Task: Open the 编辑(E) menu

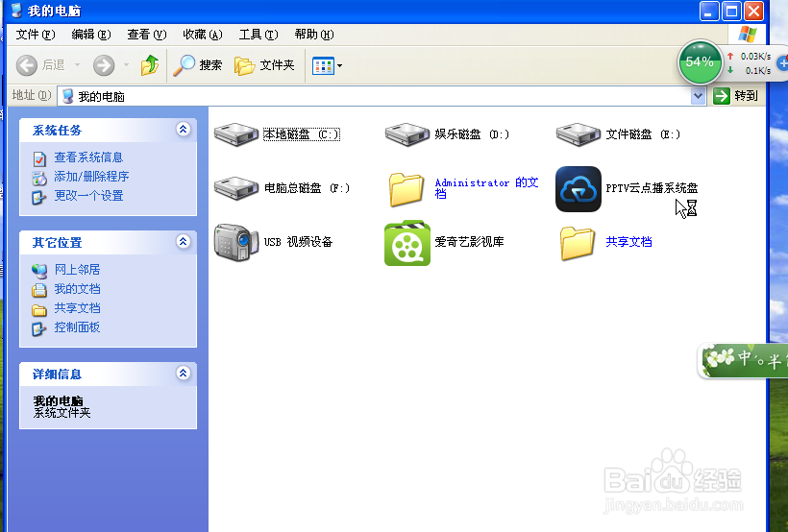Action: tap(91, 35)
